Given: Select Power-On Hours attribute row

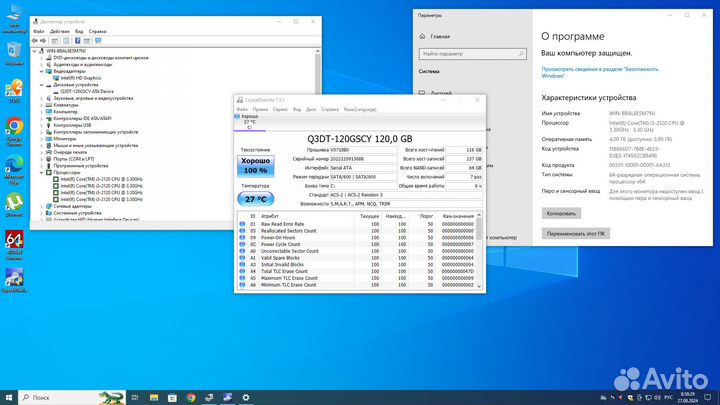Looking at the screenshot, I should [358, 237].
